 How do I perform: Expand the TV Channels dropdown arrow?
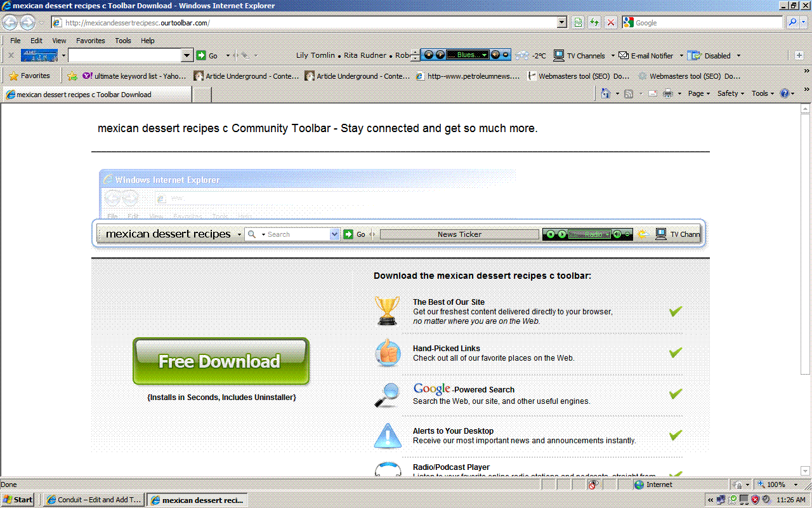coord(612,56)
